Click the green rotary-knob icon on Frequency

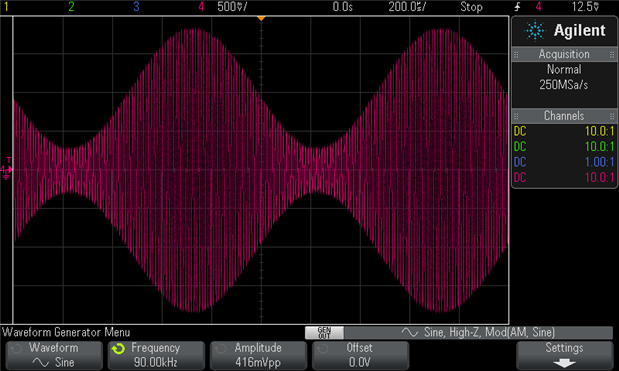click(118, 349)
